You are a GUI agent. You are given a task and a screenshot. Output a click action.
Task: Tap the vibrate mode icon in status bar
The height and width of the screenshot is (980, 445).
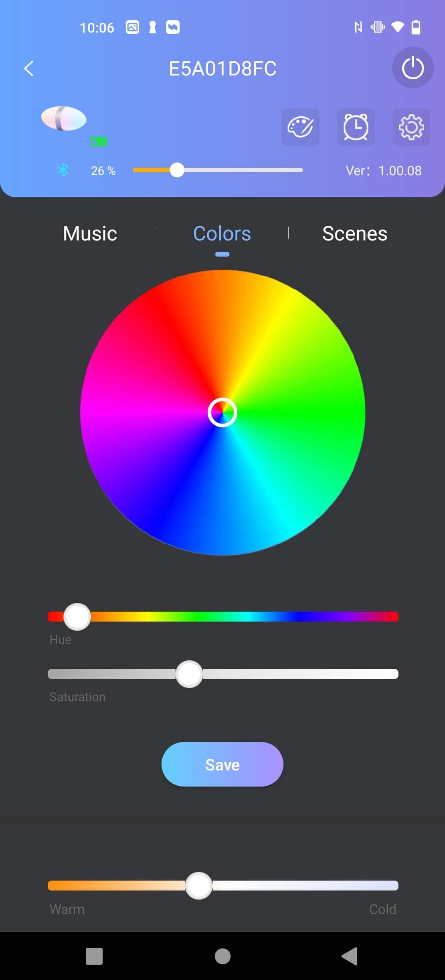tap(377, 27)
